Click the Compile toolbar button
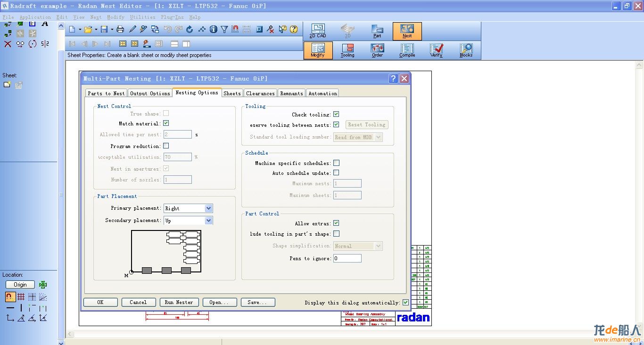 pyautogui.click(x=407, y=50)
